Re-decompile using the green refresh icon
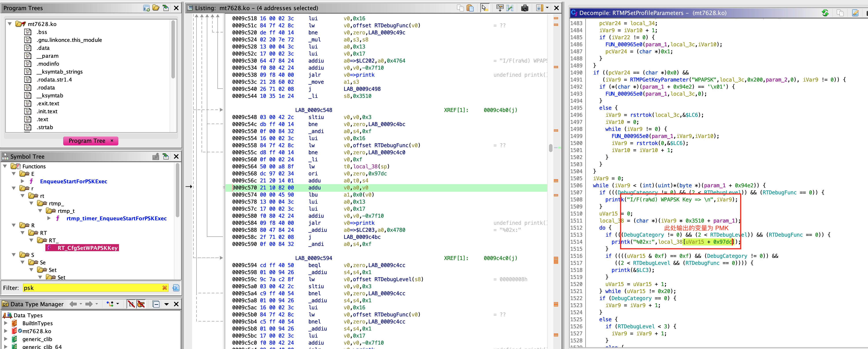 825,13
